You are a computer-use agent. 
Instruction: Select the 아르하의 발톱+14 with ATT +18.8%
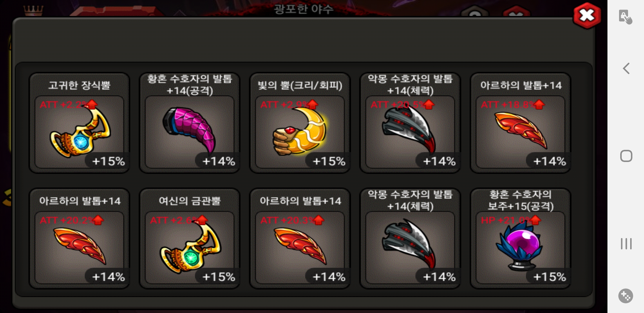pos(520,123)
